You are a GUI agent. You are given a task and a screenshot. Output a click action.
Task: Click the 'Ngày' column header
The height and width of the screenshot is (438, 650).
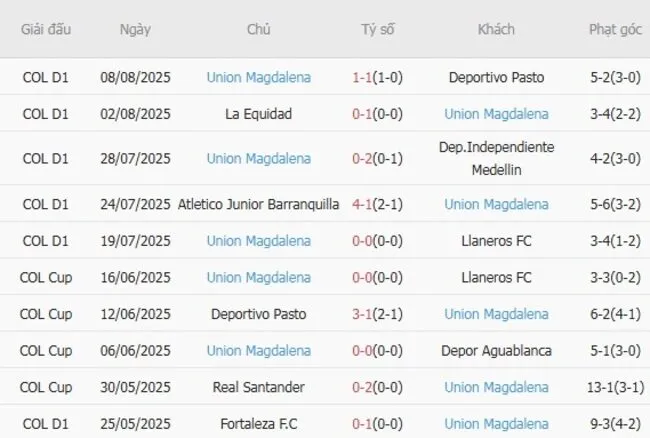coord(135,29)
